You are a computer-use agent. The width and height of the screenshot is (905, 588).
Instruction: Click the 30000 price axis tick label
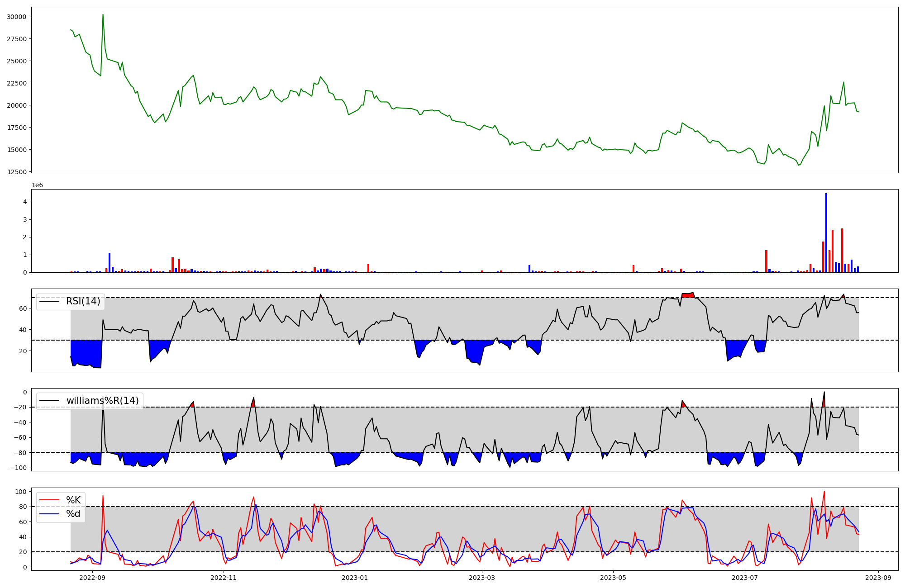pos(17,17)
